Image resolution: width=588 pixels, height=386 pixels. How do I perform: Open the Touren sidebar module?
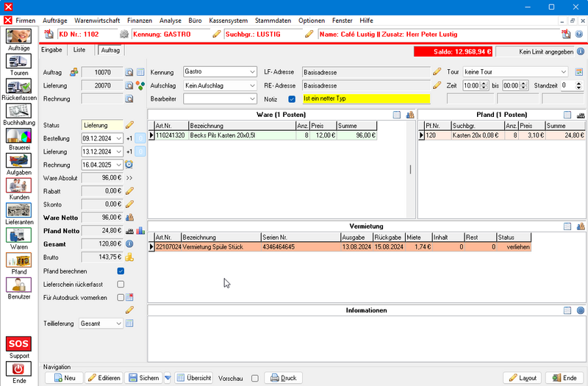[19, 62]
